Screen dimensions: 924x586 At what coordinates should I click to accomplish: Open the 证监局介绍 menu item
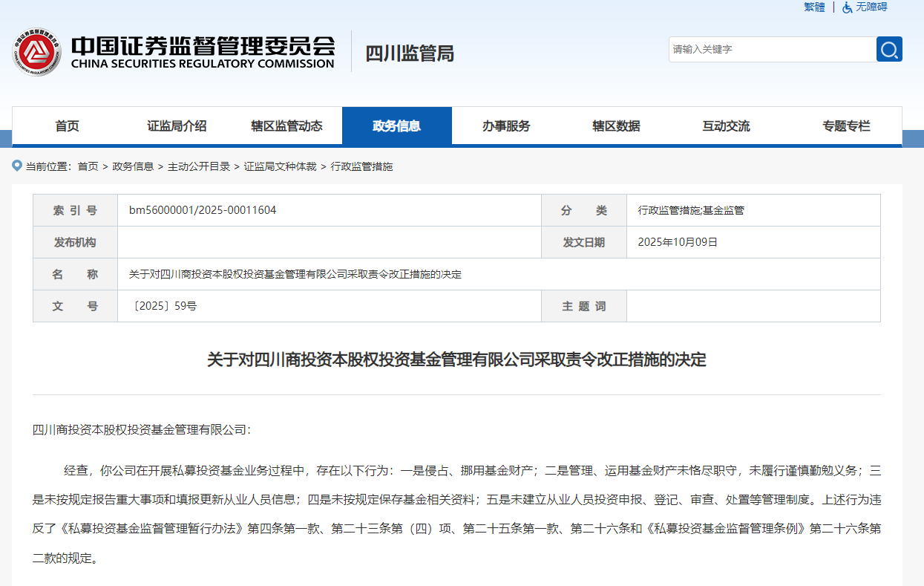(177, 126)
